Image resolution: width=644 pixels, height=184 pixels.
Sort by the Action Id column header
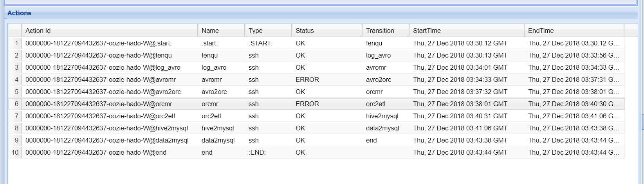pyautogui.click(x=38, y=31)
